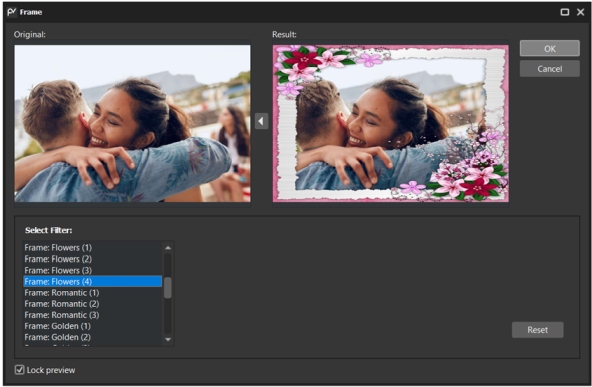Toggle the Lock preview checkbox

20,370
